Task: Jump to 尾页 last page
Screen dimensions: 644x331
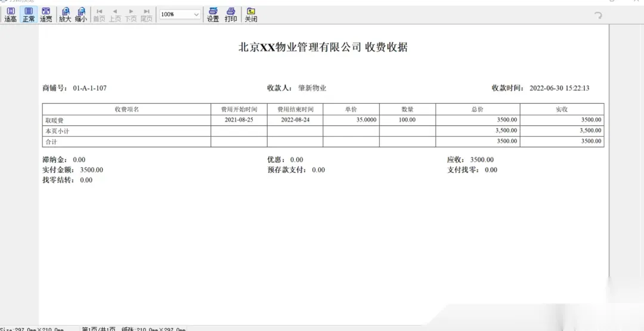Action: [146, 14]
